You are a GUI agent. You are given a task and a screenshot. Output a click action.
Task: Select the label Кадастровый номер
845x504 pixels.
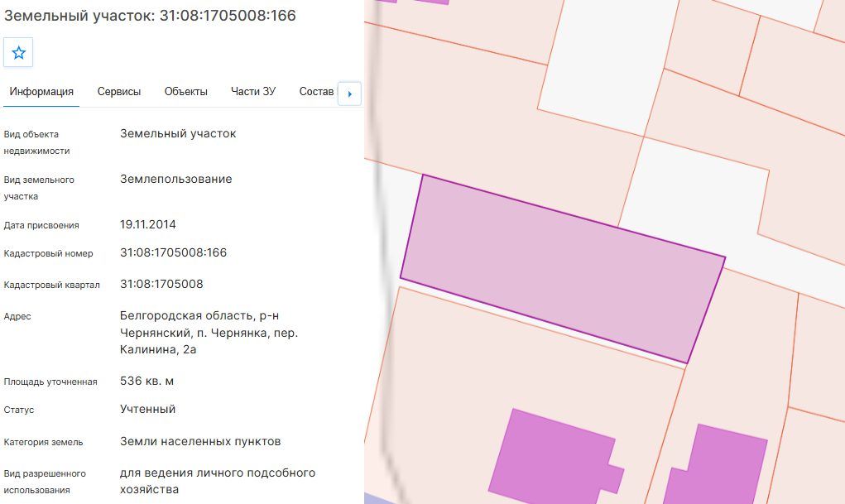click(49, 253)
